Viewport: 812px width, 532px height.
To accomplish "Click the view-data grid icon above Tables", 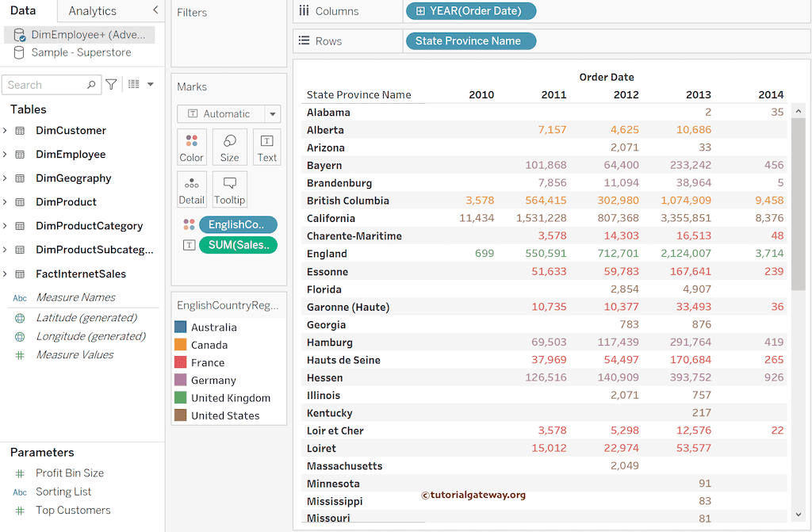I will (x=132, y=84).
